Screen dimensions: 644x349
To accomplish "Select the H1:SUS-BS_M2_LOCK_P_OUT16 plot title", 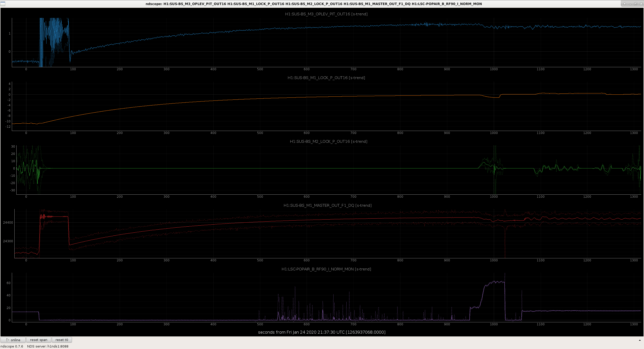I will (x=329, y=142).
